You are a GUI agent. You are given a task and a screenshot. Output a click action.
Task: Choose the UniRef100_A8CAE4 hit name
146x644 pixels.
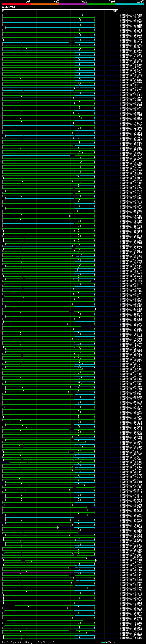(x=131, y=352)
